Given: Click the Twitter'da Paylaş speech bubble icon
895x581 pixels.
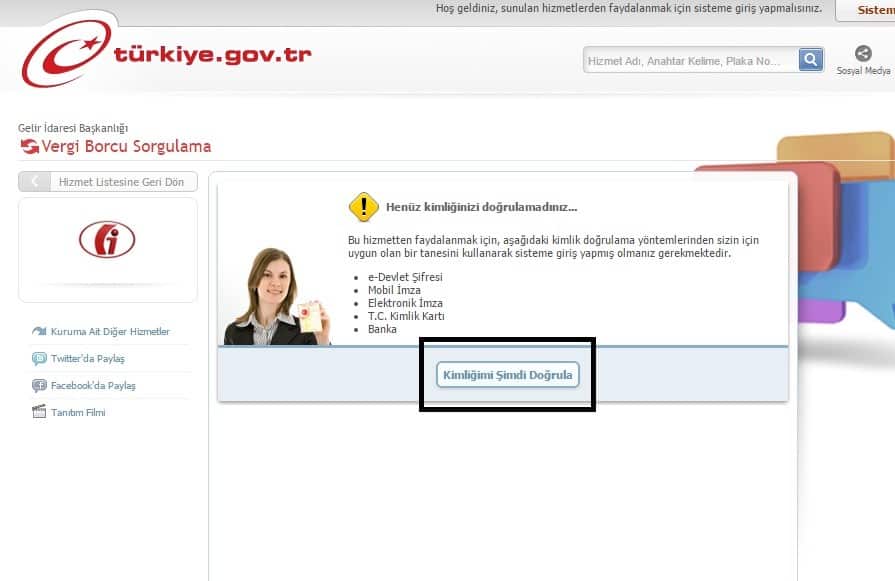Looking at the screenshot, I should [38, 358].
